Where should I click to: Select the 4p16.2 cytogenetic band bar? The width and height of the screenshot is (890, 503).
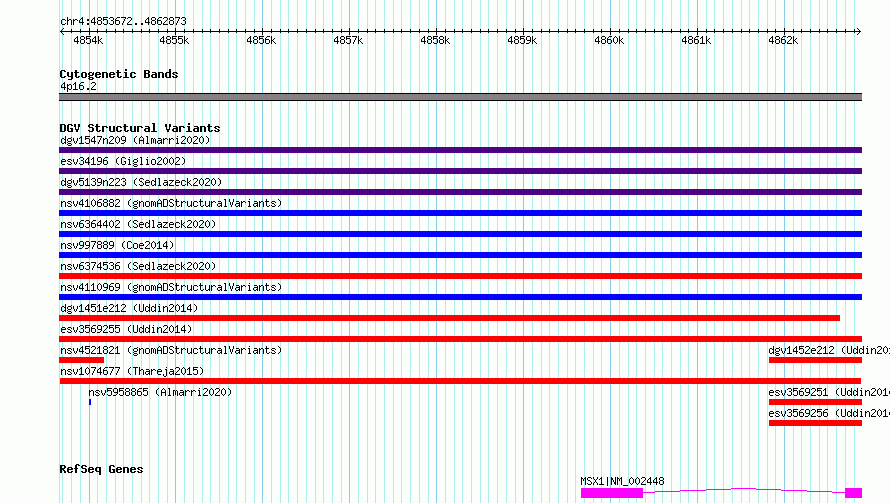click(x=460, y=97)
